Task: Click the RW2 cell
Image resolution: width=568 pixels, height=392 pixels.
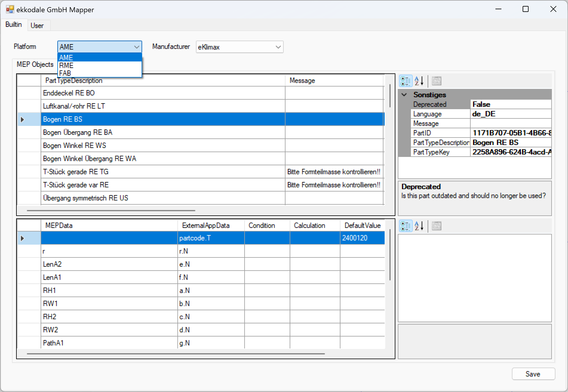Action: (x=109, y=330)
